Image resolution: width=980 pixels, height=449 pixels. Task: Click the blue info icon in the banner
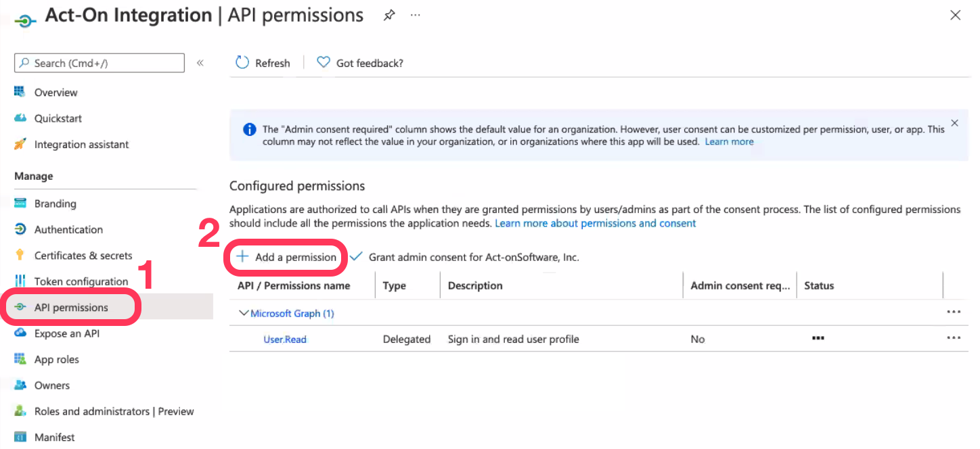250,129
